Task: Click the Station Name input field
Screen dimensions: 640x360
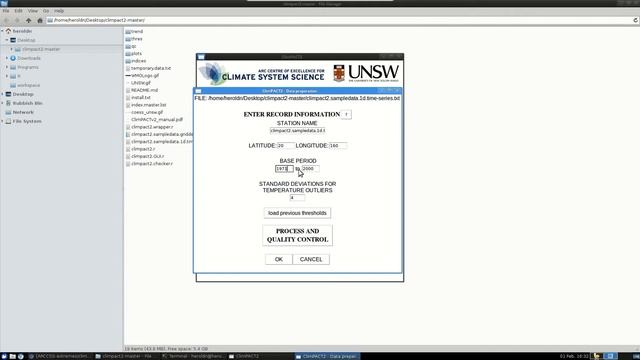Action: coord(298,131)
